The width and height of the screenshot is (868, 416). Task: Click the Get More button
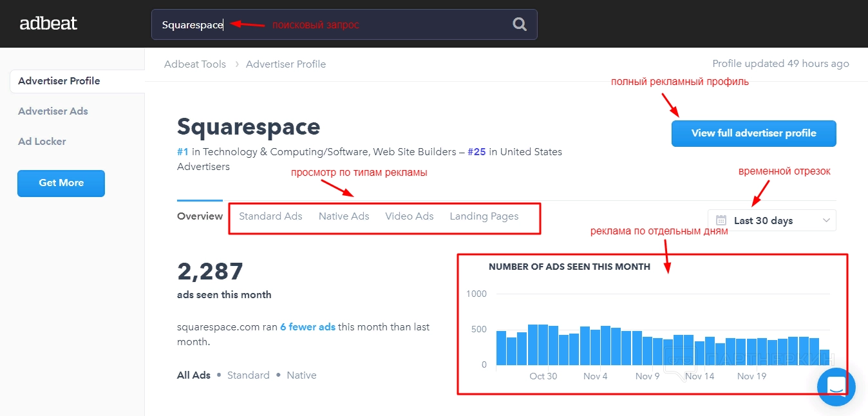[61, 183]
